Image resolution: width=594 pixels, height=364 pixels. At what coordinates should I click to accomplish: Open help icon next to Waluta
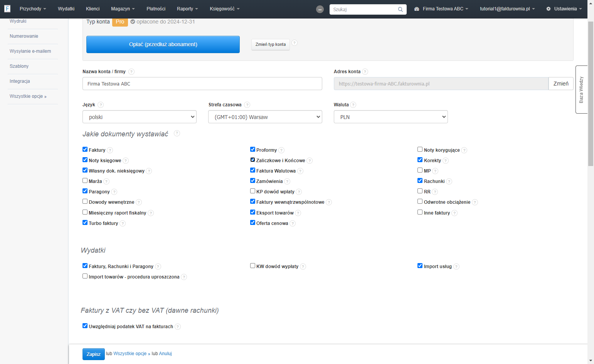click(x=353, y=105)
